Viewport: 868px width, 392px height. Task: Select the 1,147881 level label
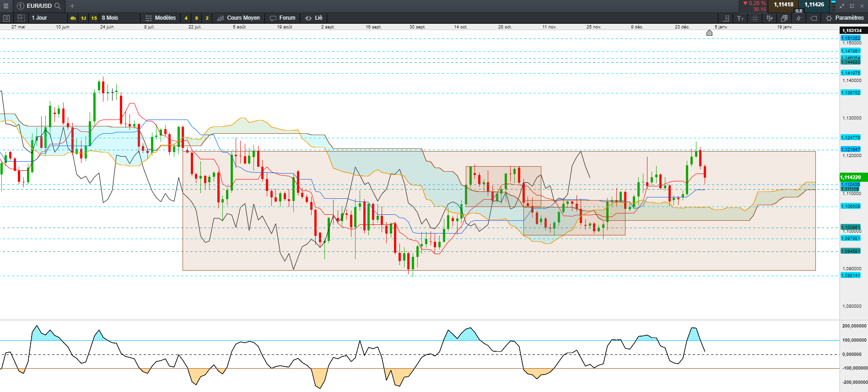(851, 51)
